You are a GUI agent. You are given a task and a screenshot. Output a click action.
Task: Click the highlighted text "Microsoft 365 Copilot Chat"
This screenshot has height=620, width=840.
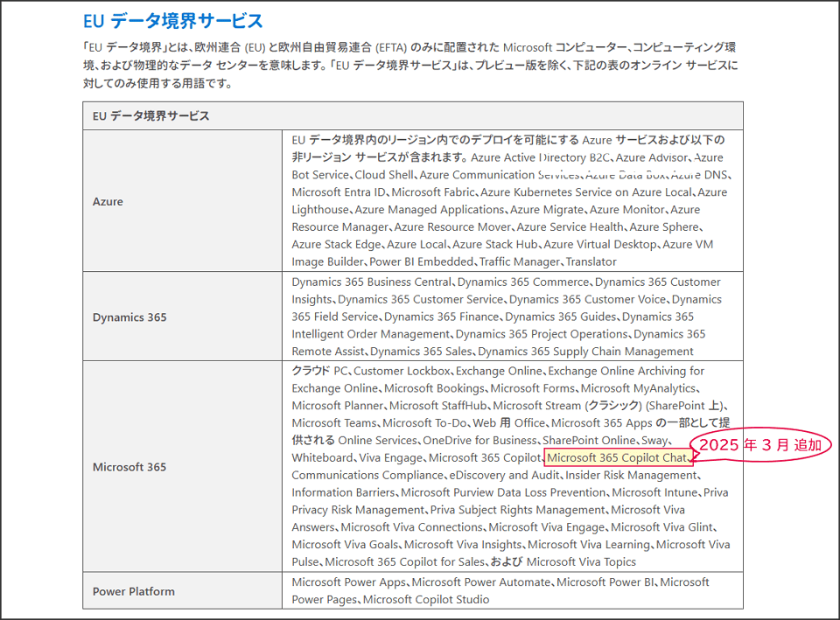pyautogui.click(x=617, y=457)
